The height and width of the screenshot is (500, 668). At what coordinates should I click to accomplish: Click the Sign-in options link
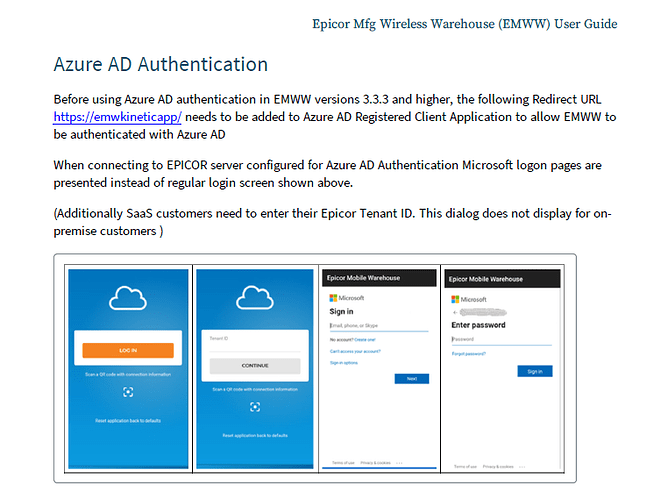344,363
